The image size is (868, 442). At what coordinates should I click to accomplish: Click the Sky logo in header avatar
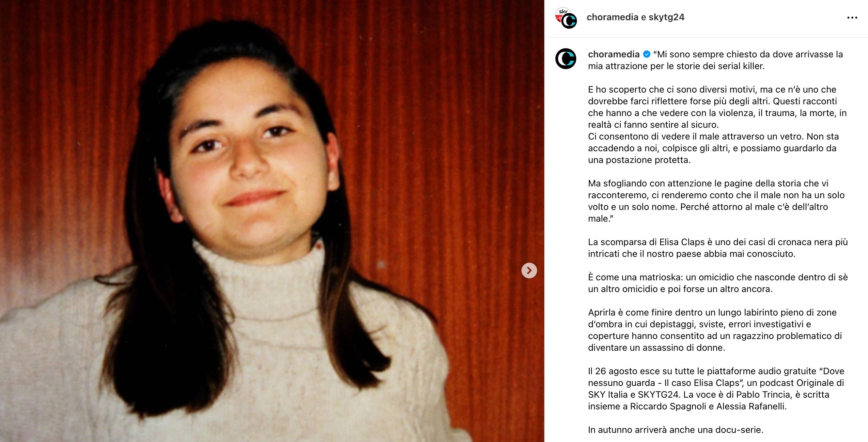(x=561, y=13)
